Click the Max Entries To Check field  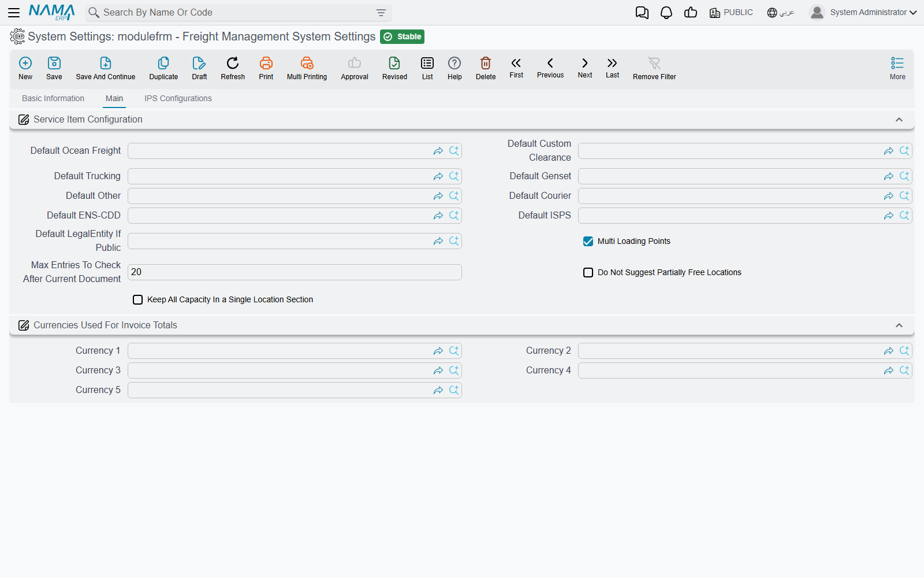click(x=295, y=272)
